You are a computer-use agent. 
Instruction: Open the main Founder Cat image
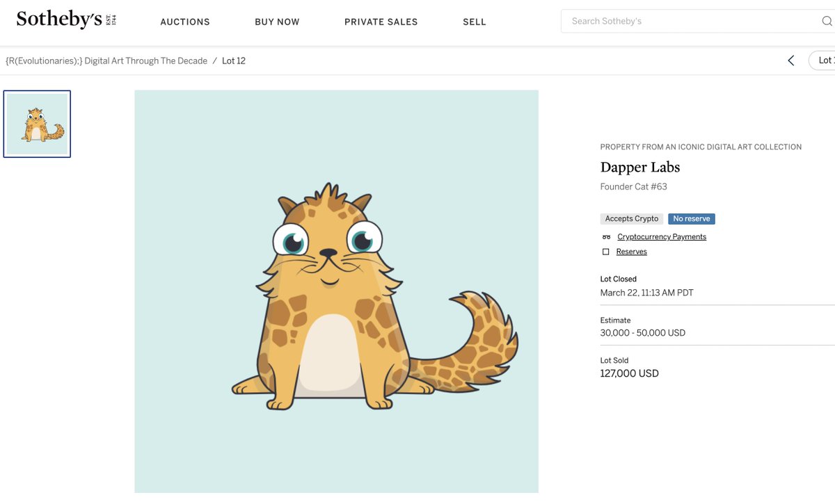coord(336,291)
